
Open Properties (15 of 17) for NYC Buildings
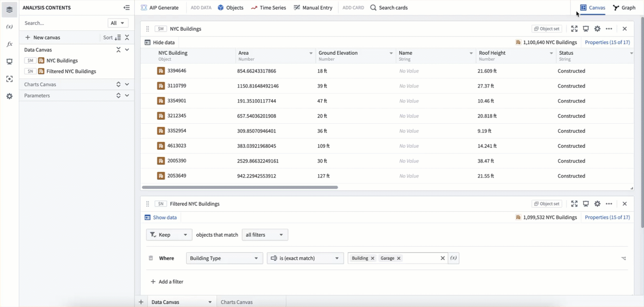(607, 42)
